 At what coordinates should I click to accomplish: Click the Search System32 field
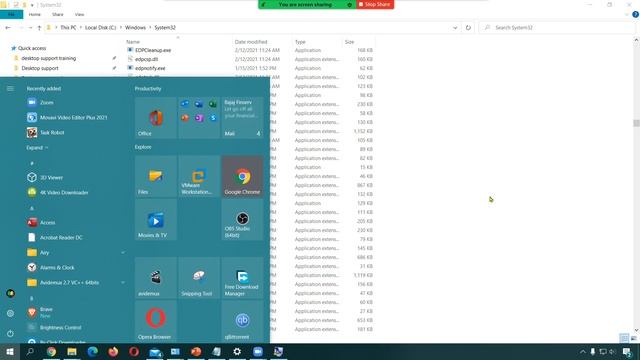point(557,28)
